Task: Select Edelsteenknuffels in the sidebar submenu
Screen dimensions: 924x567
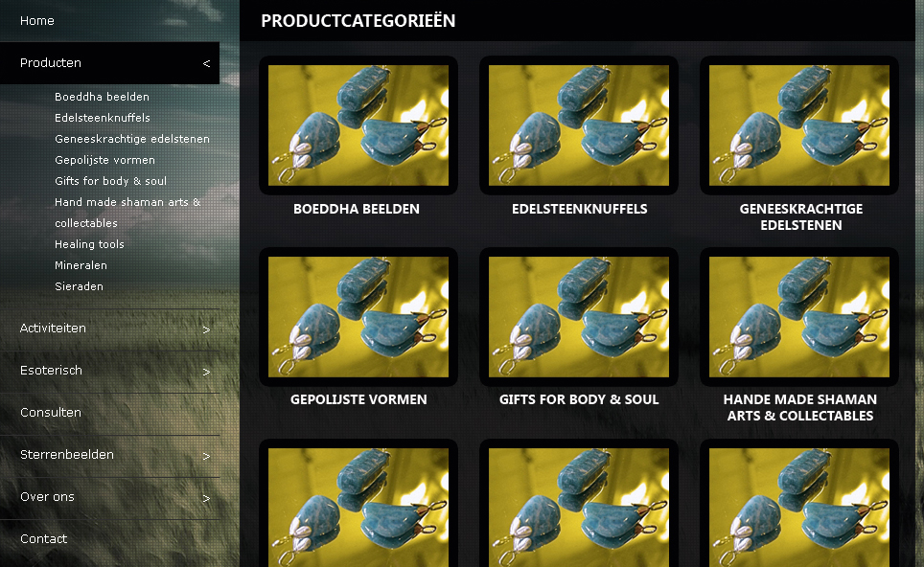Action: 103,118
